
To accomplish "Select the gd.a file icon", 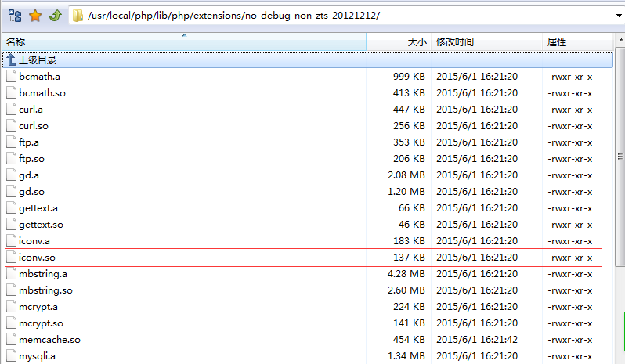I will (x=11, y=175).
